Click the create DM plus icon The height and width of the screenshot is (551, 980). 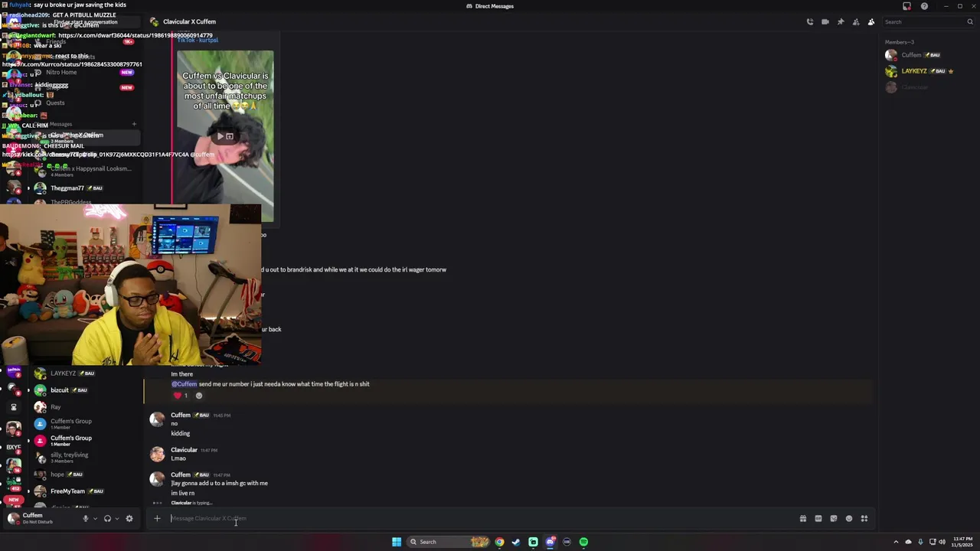pos(134,124)
